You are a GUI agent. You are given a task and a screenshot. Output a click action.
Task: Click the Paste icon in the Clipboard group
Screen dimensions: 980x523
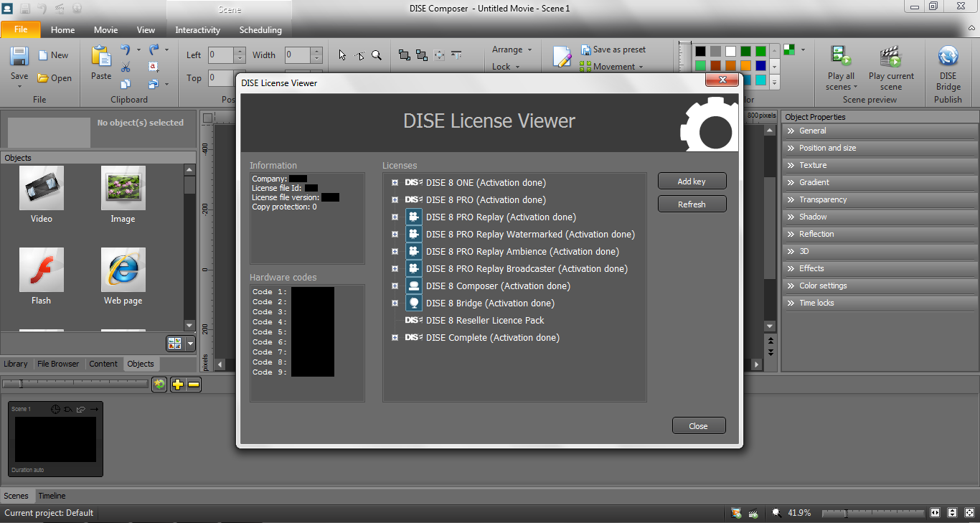click(100, 57)
